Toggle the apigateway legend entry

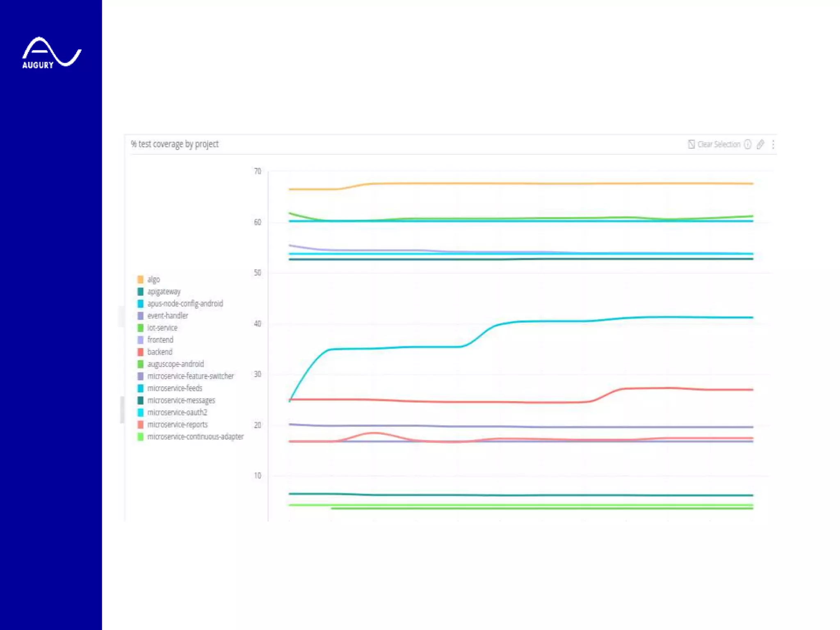click(x=164, y=292)
